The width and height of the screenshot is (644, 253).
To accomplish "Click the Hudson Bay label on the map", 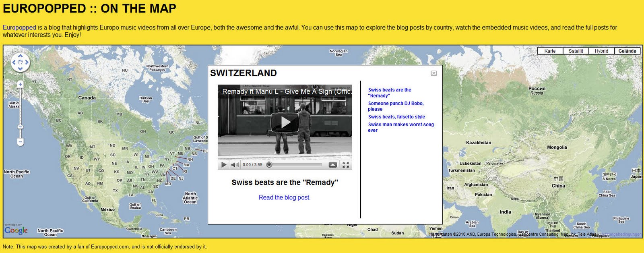I will [146, 100].
